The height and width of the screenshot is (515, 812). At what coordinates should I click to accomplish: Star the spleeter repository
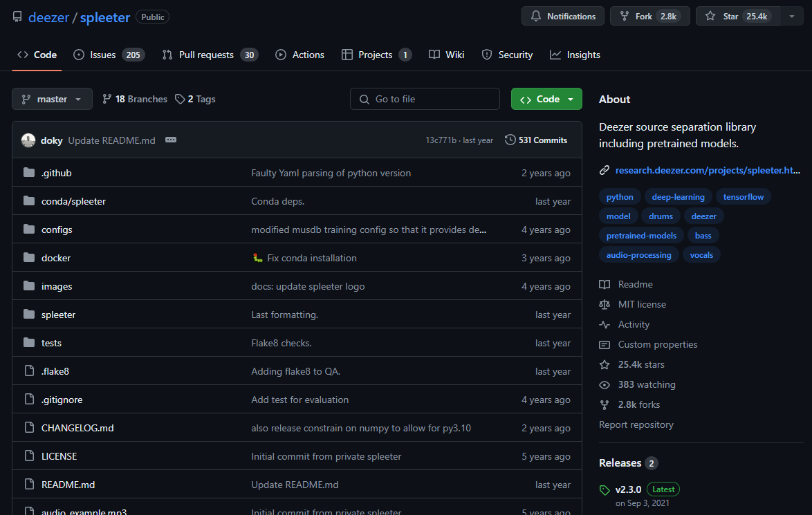point(738,17)
